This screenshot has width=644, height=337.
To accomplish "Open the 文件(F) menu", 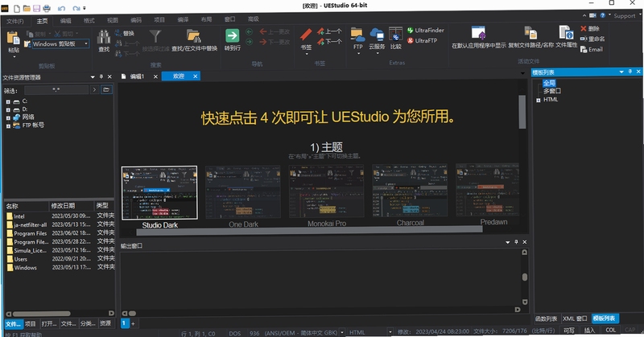I will [15, 21].
